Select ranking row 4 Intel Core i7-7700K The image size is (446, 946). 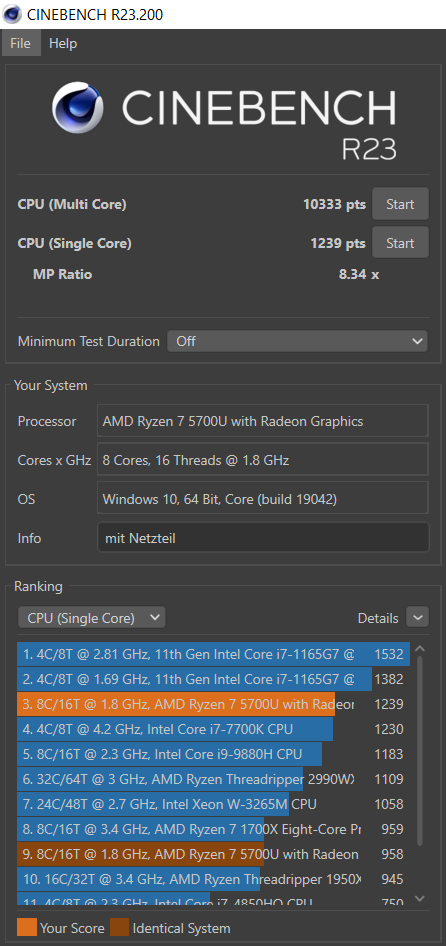[x=214, y=729]
